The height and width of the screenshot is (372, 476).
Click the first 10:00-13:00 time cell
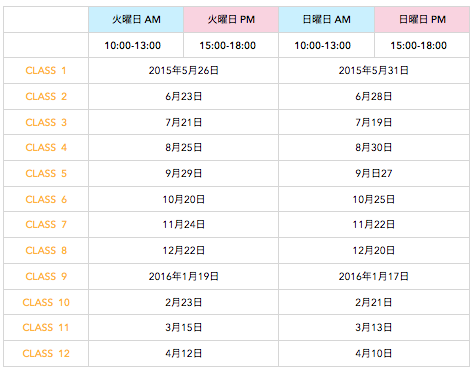pos(133,45)
